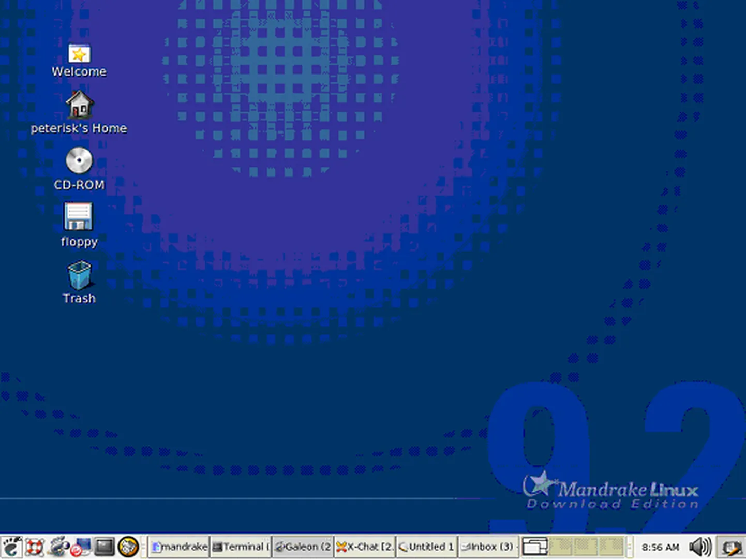Click the 8:56 AM clock
The image size is (746, 560).
tap(661, 547)
